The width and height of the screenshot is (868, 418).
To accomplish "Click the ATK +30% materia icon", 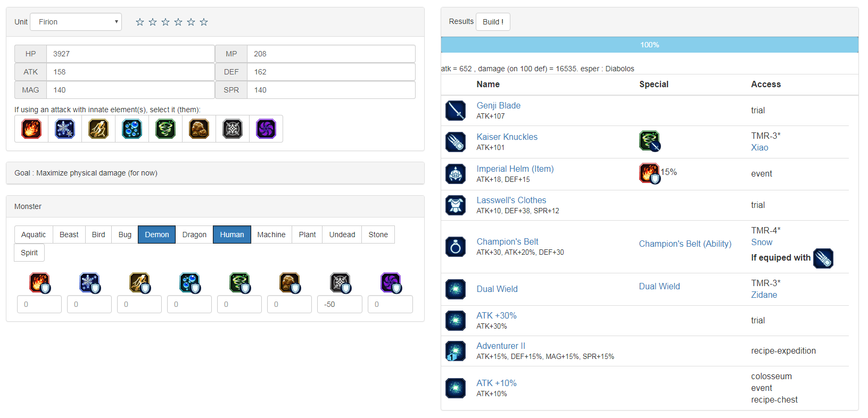I will click(x=456, y=321).
